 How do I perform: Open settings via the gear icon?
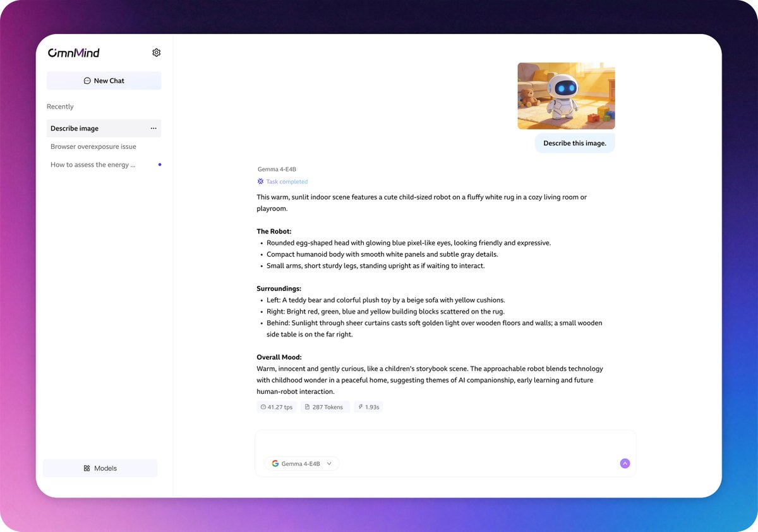tap(157, 52)
